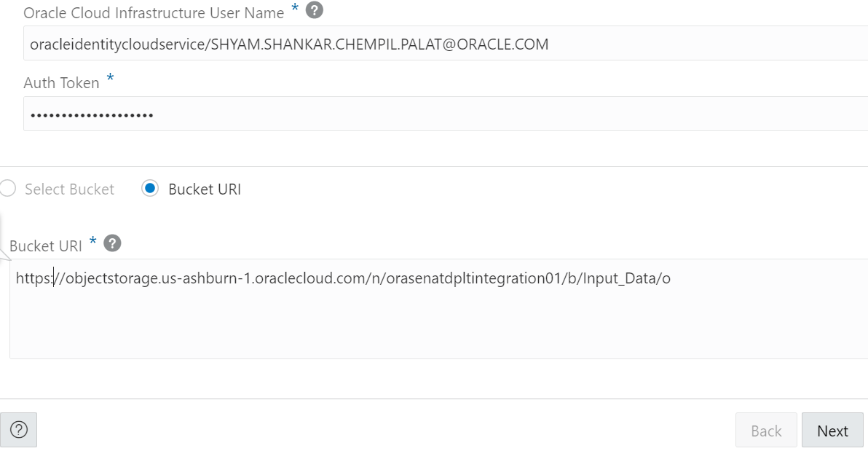Click the 'Auth Token' field label
This screenshot has width=868, height=451.
tap(61, 83)
